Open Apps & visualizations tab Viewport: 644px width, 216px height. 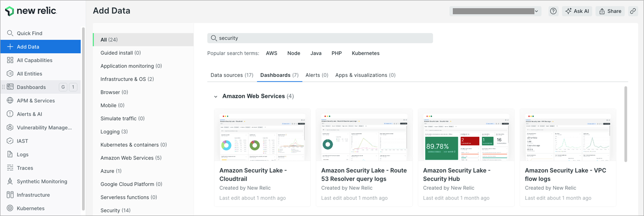365,75
